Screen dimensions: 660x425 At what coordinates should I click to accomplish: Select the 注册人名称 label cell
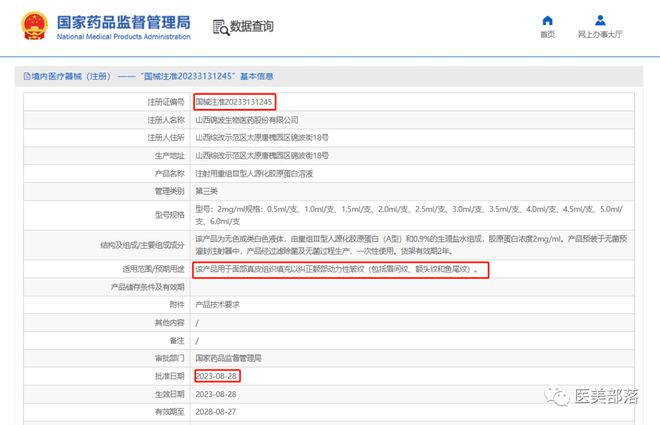click(x=107, y=120)
